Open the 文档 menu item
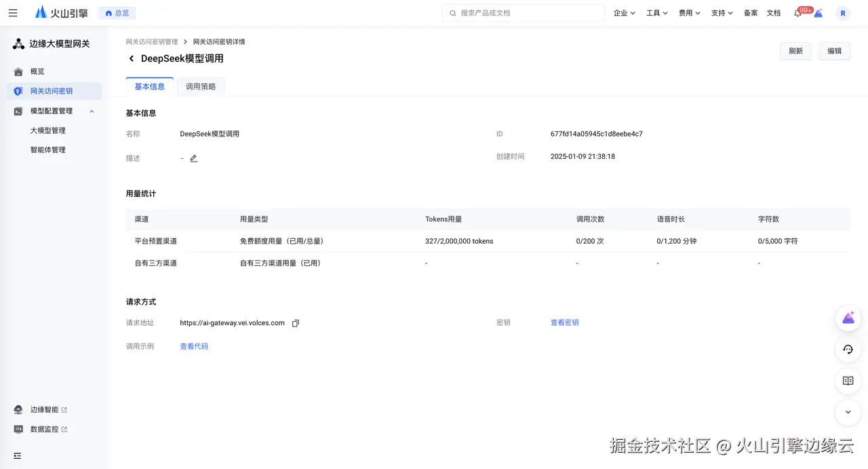The image size is (868, 469). coord(774,13)
